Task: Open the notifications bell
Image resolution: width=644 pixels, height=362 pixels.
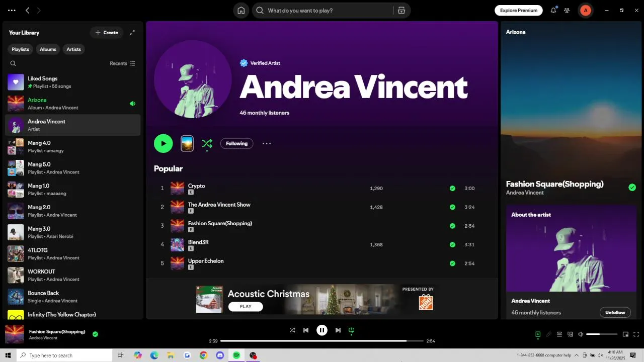Action: click(x=553, y=10)
